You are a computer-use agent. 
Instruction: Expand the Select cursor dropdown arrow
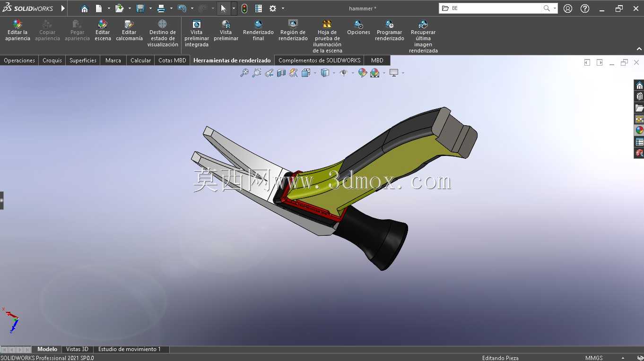234,9
